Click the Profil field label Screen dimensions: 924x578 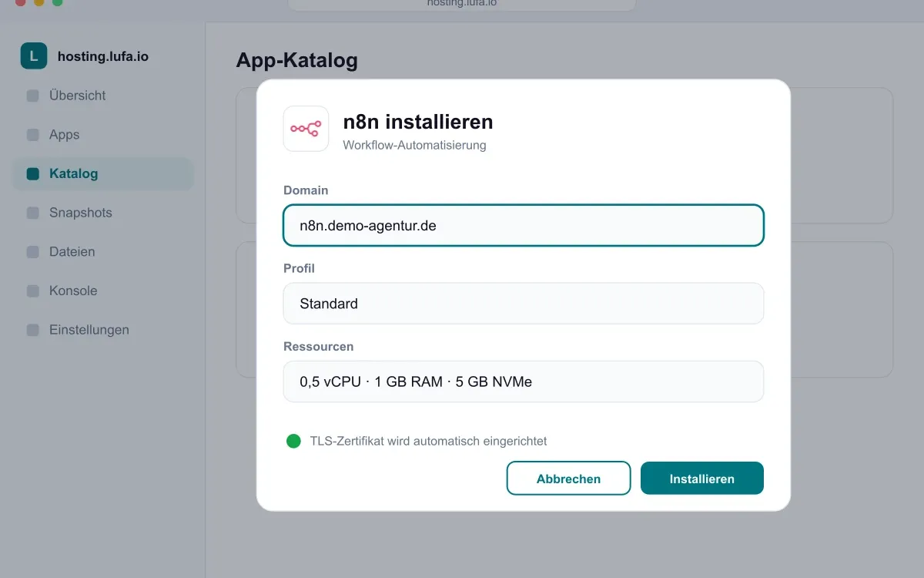[299, 268]
